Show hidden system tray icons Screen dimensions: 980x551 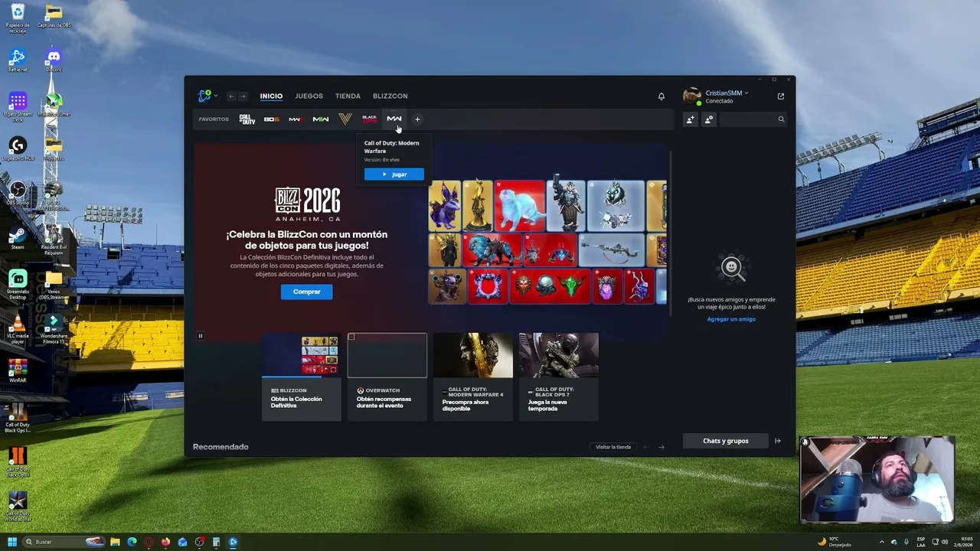click(x=881, y=542)
